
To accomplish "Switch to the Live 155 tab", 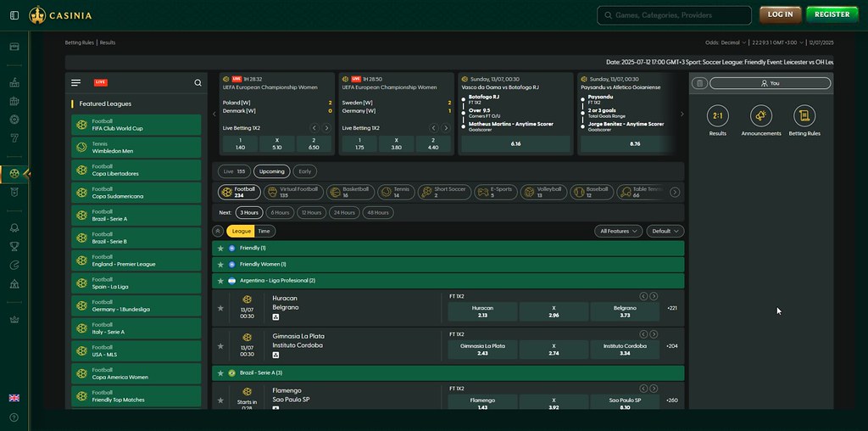I will (x=234, y=171).
